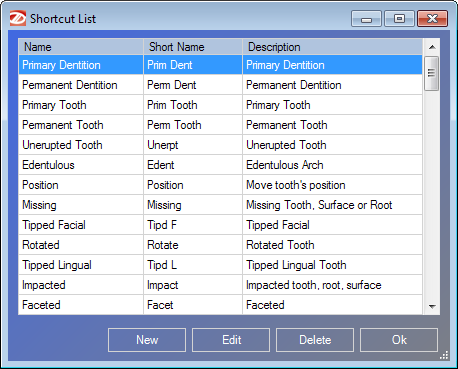Click the Description column header
This screenshot has width=458, height=369.
pos(332,47)
